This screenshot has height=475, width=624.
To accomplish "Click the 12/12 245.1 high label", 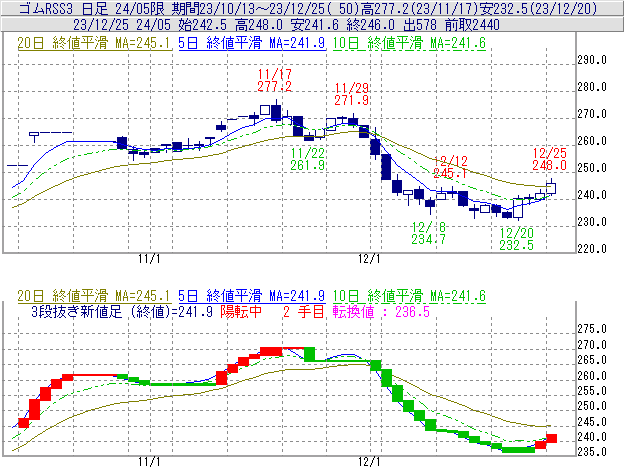I will point(450,167).
